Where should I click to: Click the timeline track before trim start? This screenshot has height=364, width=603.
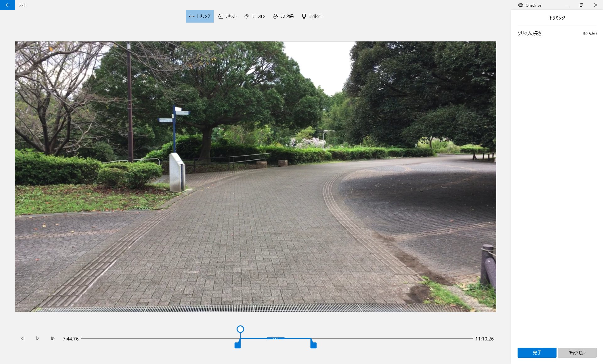(x=157, y=338)
